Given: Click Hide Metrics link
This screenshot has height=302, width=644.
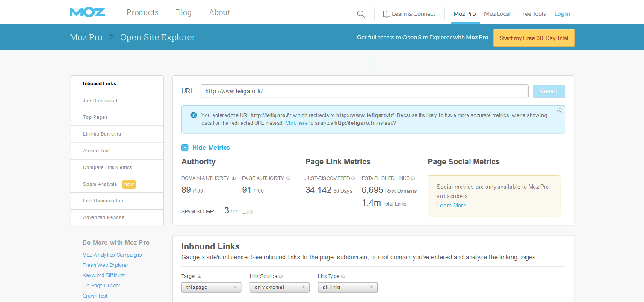Looking at the screenshot, I should [x=211, y=148].
